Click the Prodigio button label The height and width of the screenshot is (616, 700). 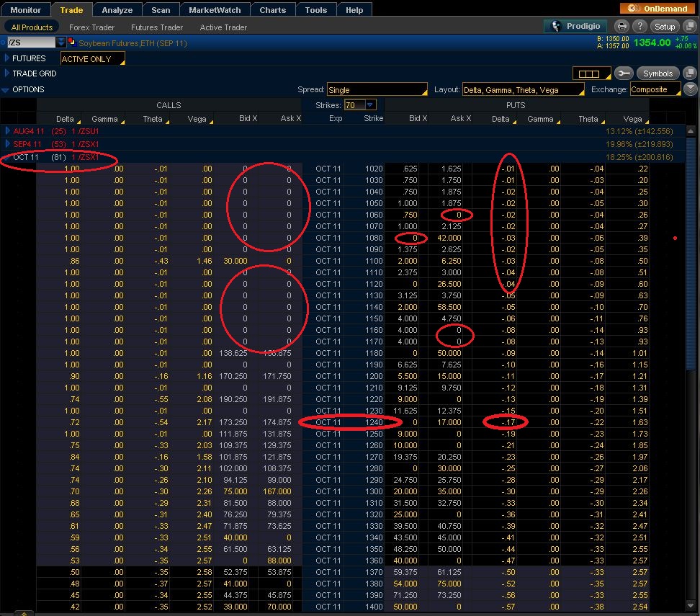tap(583, 26)
